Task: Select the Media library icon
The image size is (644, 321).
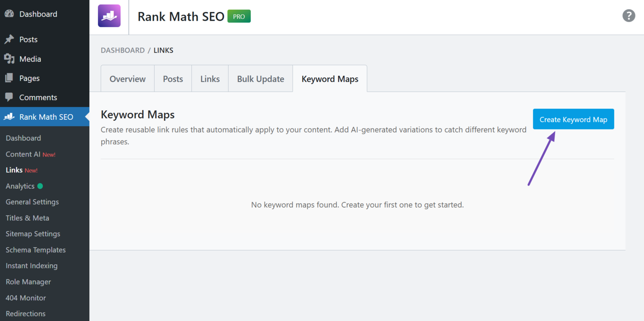Action: coord(10,58)
